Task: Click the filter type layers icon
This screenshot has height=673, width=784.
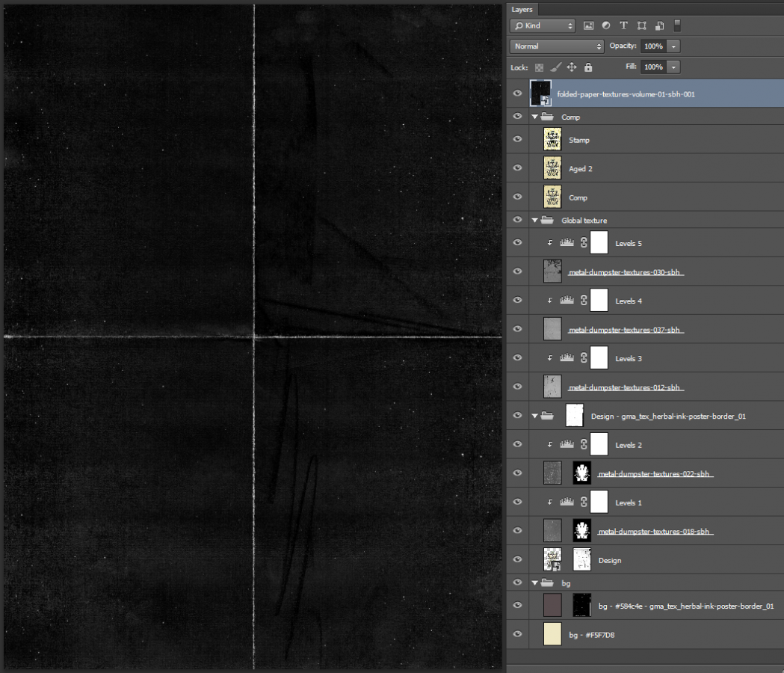Action: tap(623, 25)
